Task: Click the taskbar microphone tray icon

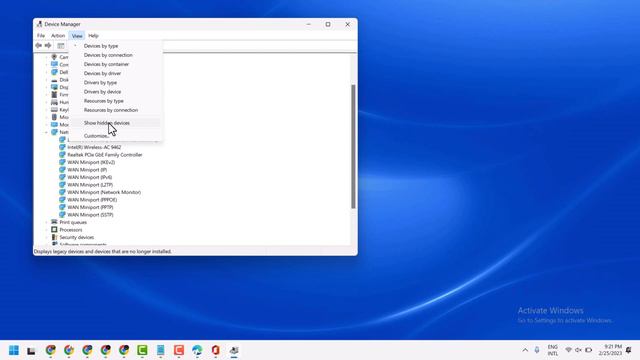Action: pyautogui.click(x=537, y=350)
